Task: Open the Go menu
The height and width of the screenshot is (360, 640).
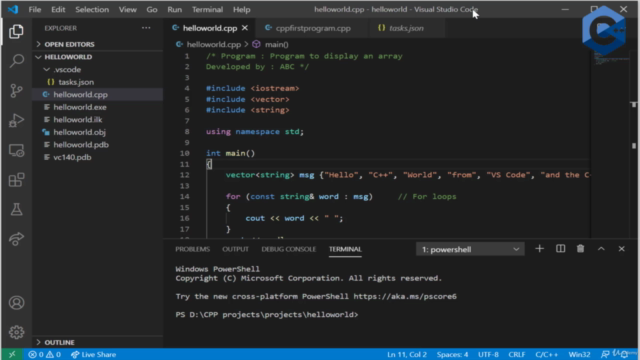Action: (x=152, y=9)
